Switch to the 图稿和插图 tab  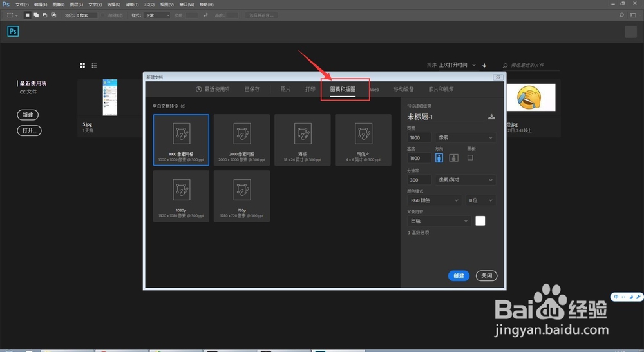click(343, 89)
